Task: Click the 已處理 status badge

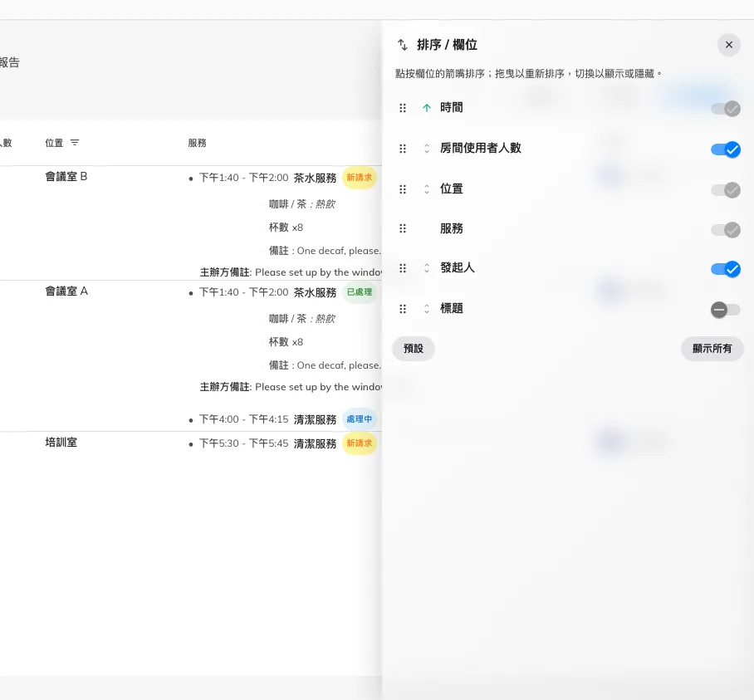Action: click(360, 291)
